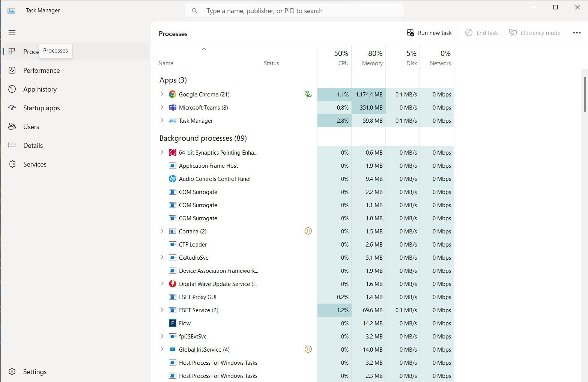Click the Settings gear icon
Screen dimensions: 588x382
coord(12,371)
